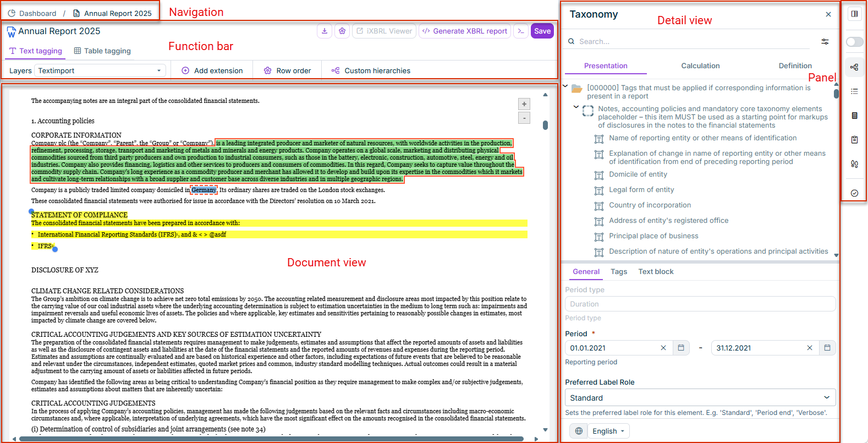868x443 pixels.
Task: Open the Preferred Label Role dropdown
Action: tap(700, 398)
